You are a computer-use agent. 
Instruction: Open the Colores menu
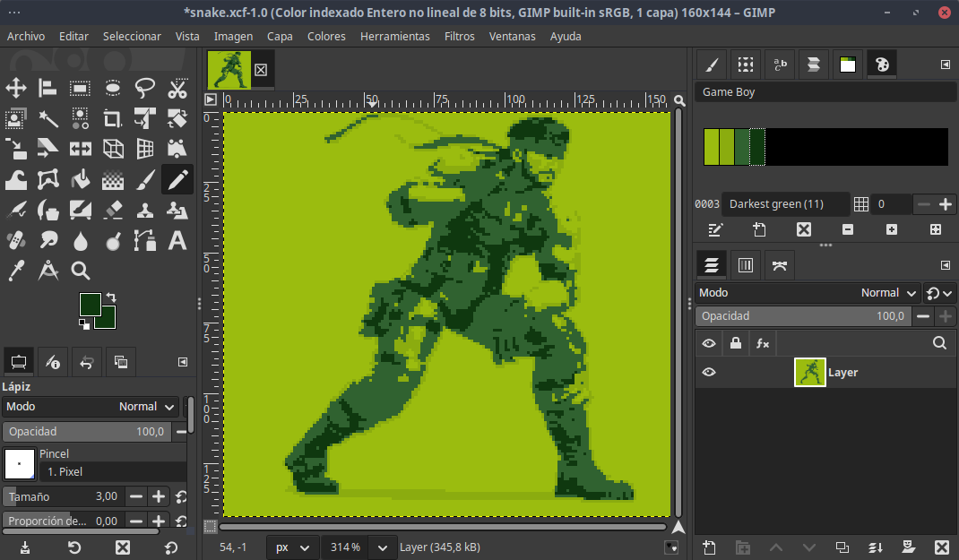click(326, 36)
